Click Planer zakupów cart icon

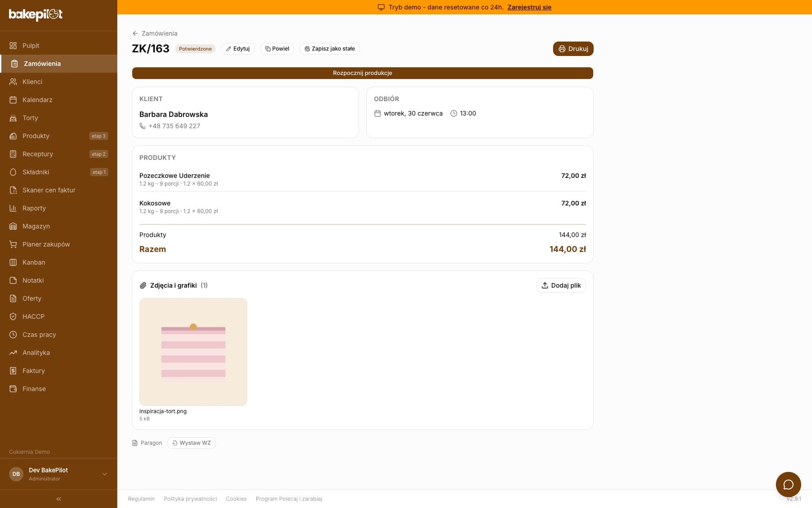point(13,244)
